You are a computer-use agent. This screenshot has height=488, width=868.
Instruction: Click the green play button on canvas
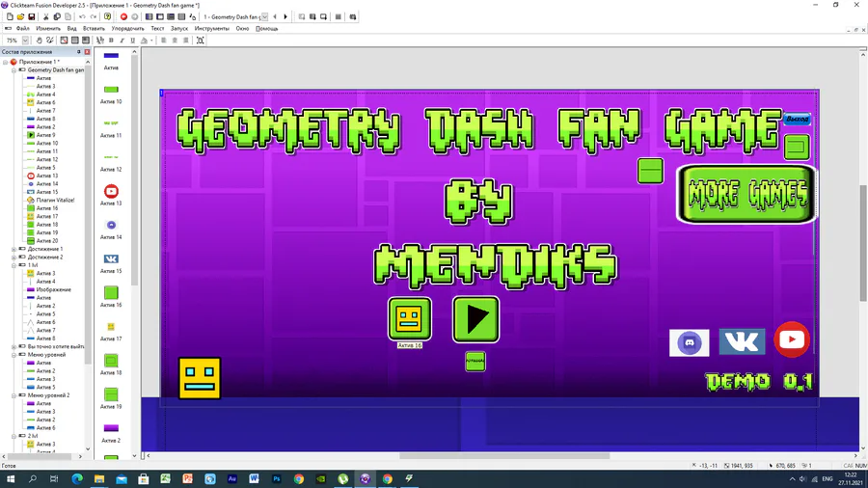(x=476, y=319)
